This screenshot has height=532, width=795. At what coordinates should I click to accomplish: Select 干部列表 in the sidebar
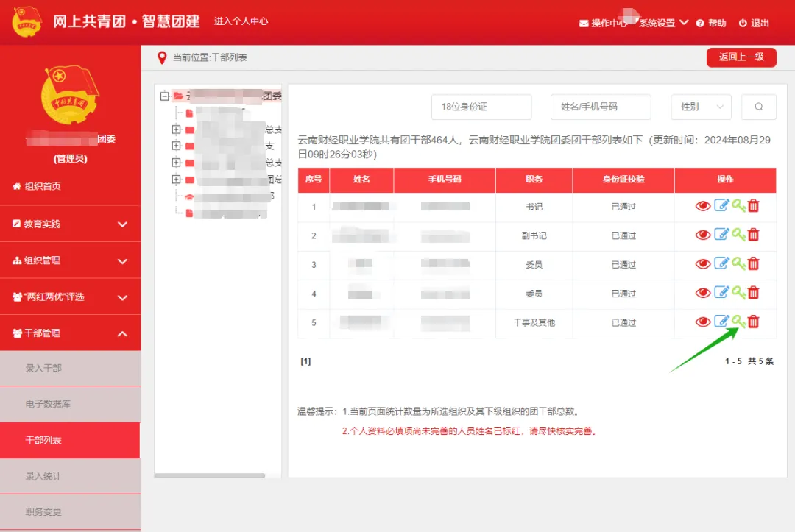70,440
